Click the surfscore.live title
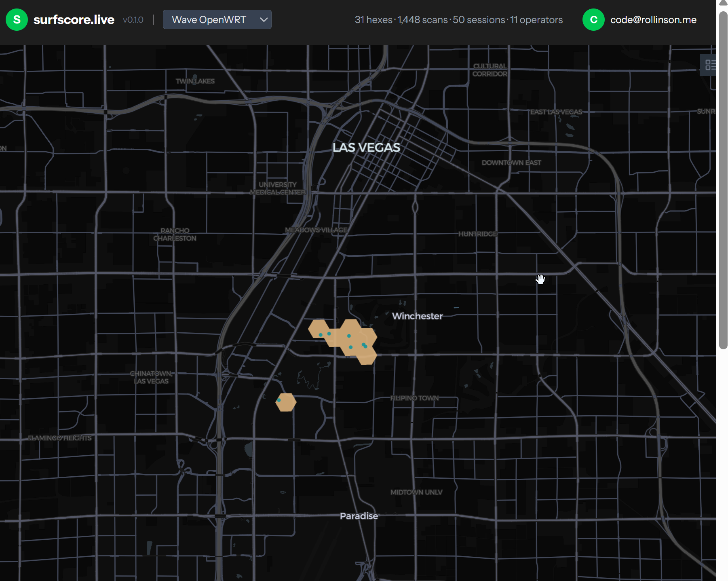728x581 pixels. click(x=74, y=20)
